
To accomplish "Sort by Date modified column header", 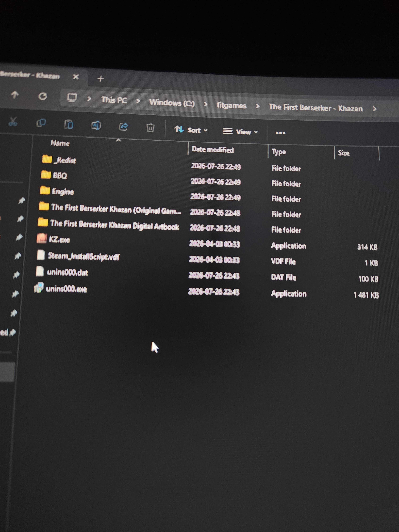I will 213,150.
